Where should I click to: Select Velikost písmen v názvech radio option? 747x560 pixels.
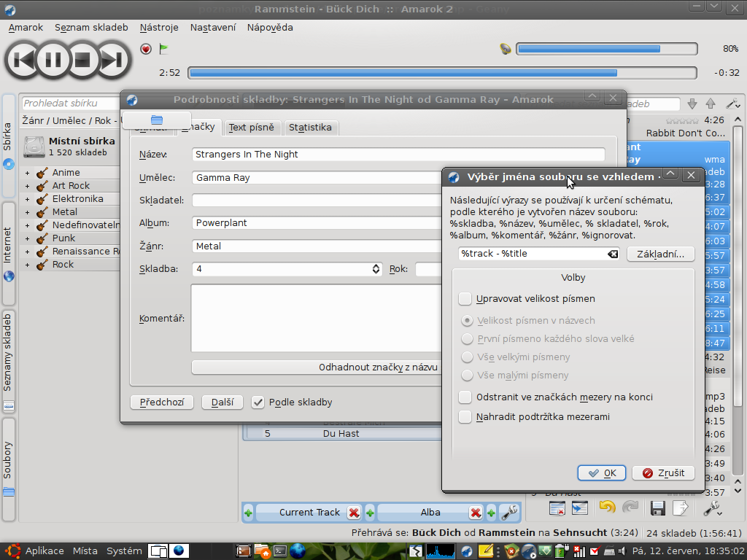(468, 321)
